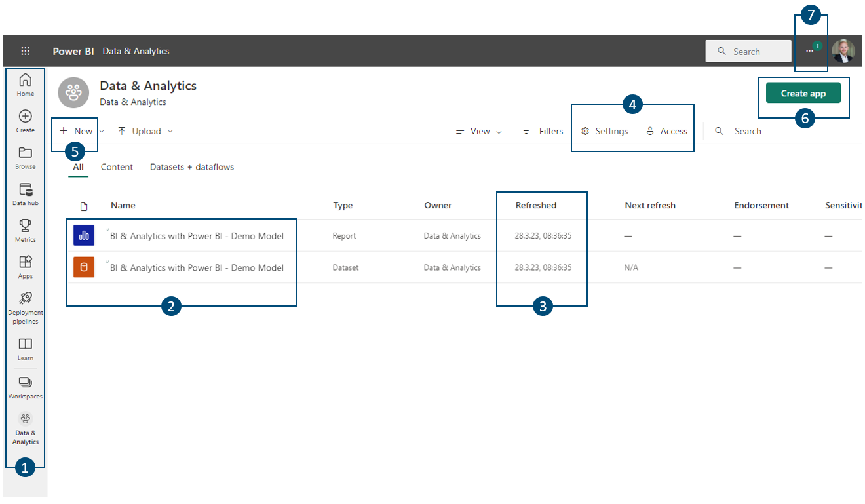Open the Filters panel

[x=542, y=131]
